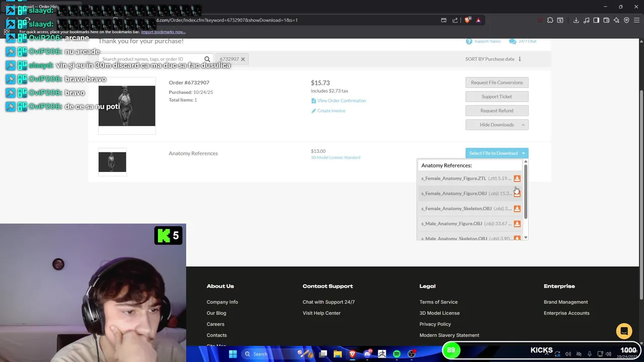644x362 pixels.
Task: Toggle the Purchase date sort direction arrow
Action: pos(520,59)
